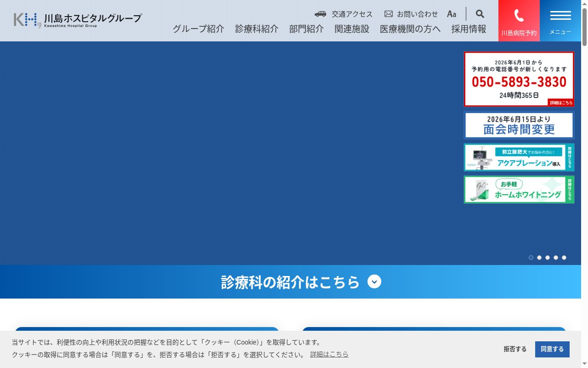Open site search with magnifier icon
588x368 pixels.
(x=480, y=14)
